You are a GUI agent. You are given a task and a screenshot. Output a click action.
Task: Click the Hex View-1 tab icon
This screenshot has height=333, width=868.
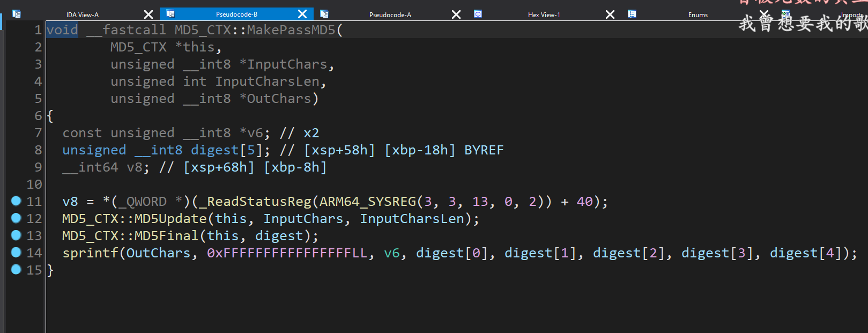478,14
